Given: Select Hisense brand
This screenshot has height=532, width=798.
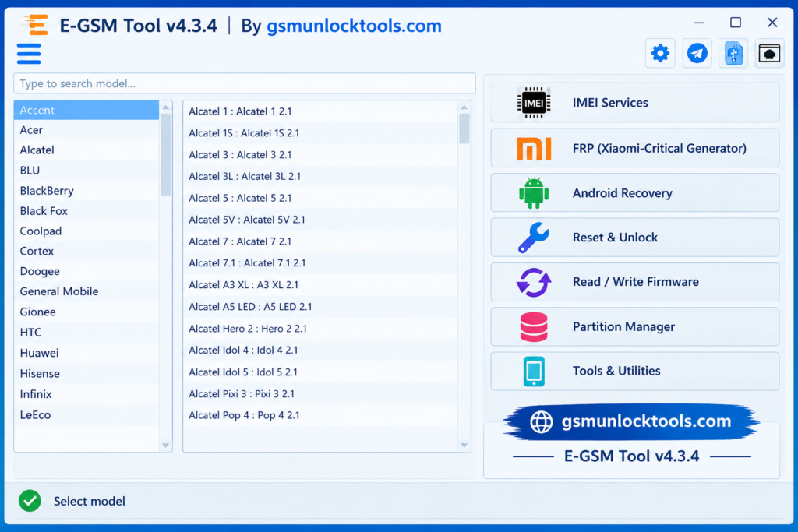Looking at the screenshot, I should [86, 373].
